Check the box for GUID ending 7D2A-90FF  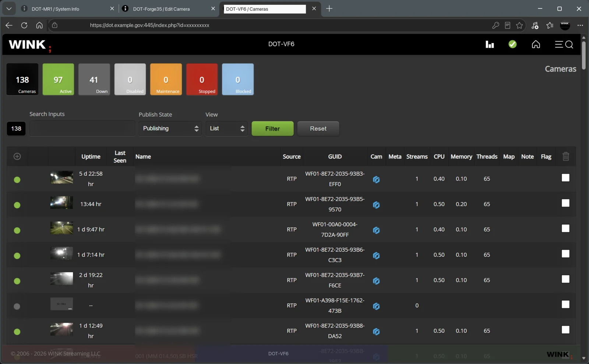(565, 229)
